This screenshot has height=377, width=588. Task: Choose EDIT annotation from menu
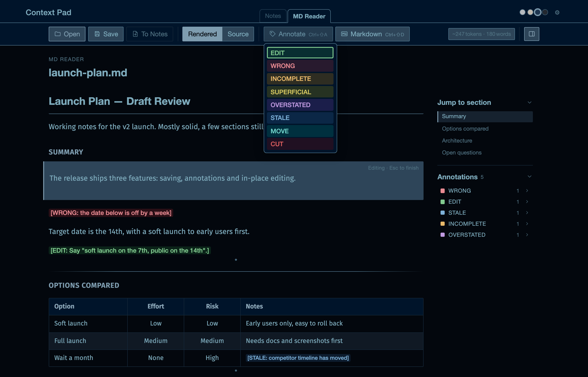coord(300,53)
